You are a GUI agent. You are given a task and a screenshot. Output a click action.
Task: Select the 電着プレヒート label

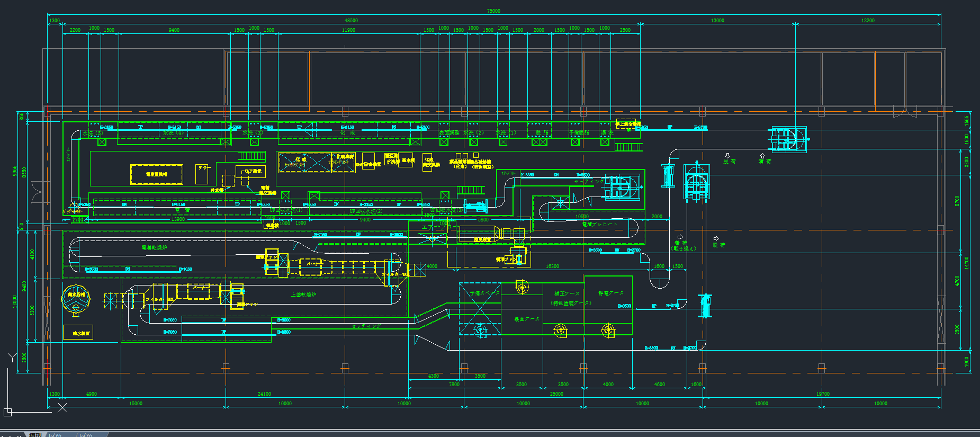[x=599, y=224]
